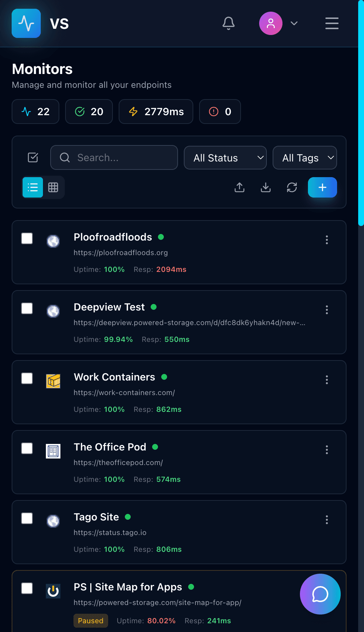Open the notifications bell
This screenshot has height=632, width=364.
pos(229,23)
